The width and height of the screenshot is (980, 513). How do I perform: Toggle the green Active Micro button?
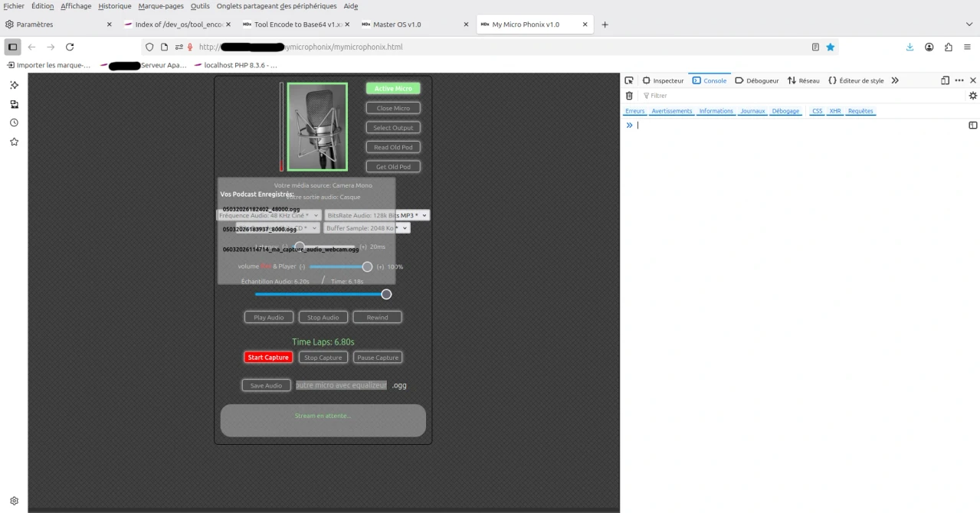pos(393,89)
